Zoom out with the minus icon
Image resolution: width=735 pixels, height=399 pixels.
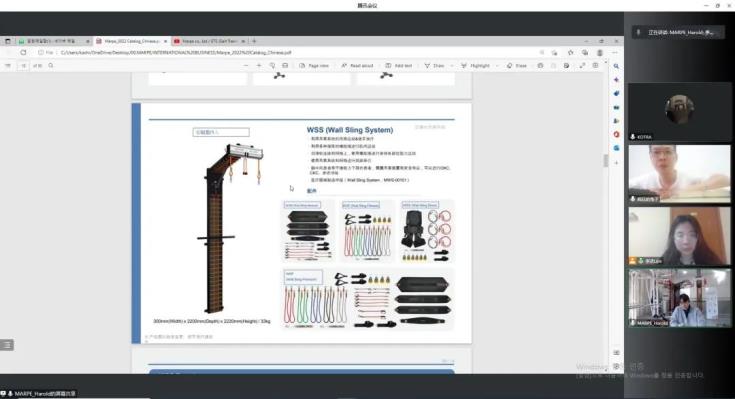click(246, 66)
